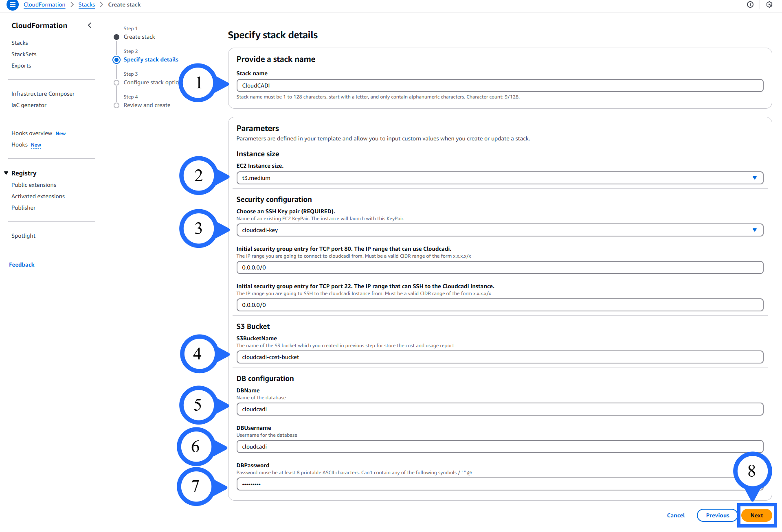Select the Step 2 Specify stack details indicator

tap(116, 60)
